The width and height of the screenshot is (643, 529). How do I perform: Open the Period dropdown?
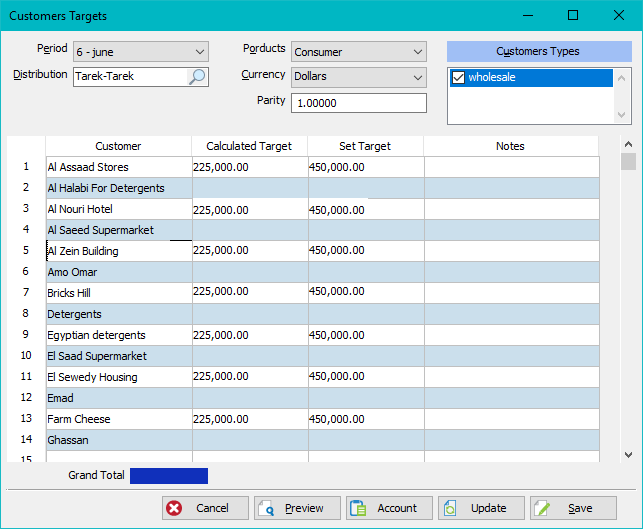click(x=141, y=52)
